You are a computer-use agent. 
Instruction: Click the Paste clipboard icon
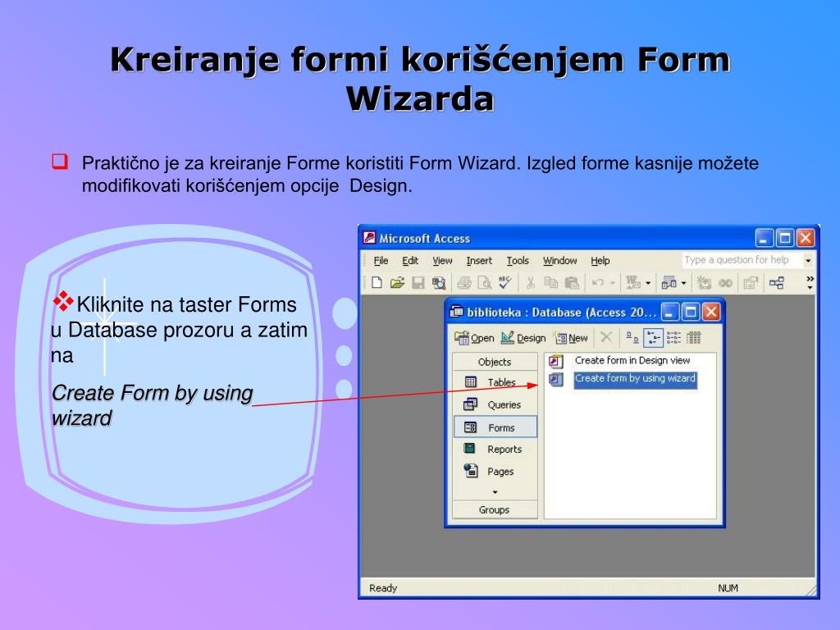[x=572, y=282]
